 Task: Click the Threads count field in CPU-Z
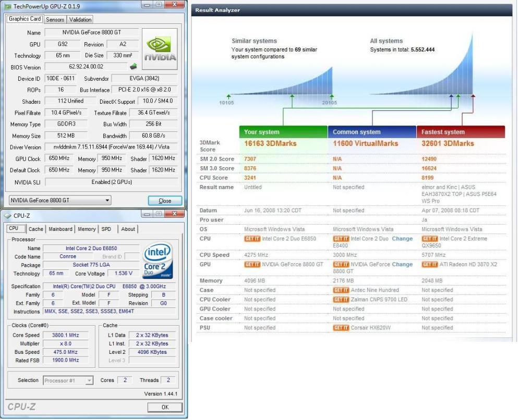[x=168, y=380]
